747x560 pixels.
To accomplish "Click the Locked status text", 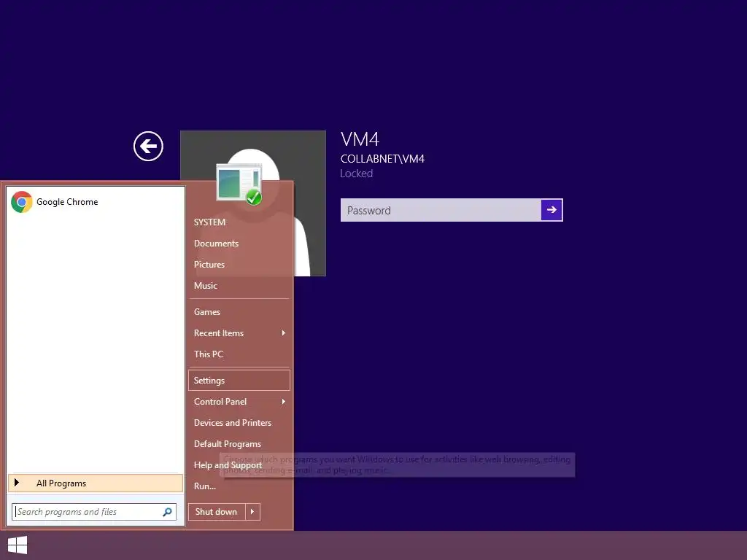I will point(356,174).
